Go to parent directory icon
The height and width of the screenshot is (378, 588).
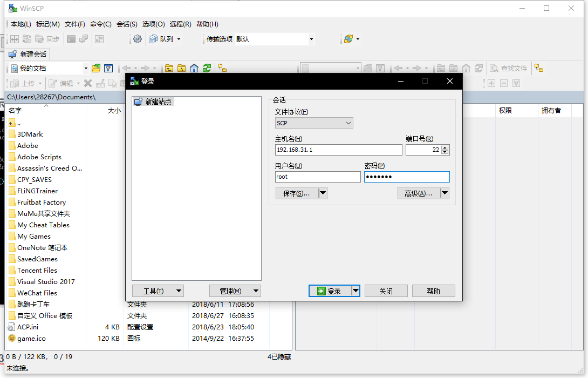coord(169,68)
